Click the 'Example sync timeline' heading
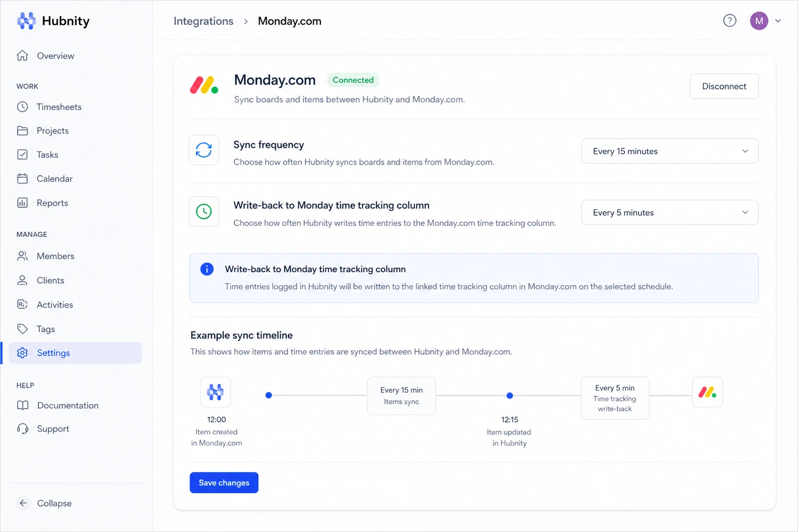This screenshot has width=798, height=532. click(242, 335)
